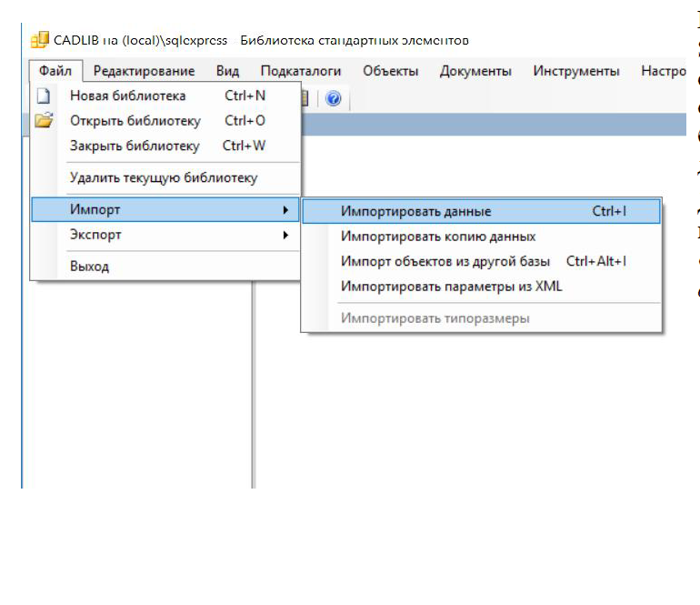Click the Ctrl+Alt+I shortcut text
This screenshot has height=605, width=700.
(596, 261)
